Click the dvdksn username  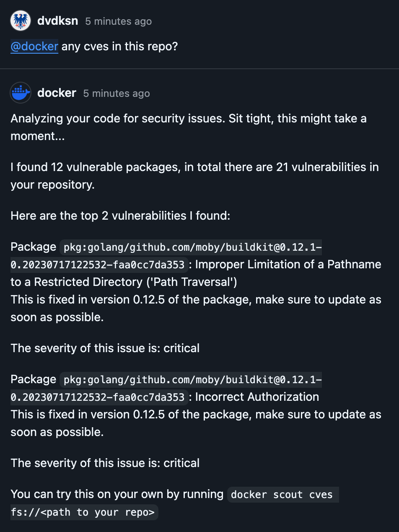point(57,21)
